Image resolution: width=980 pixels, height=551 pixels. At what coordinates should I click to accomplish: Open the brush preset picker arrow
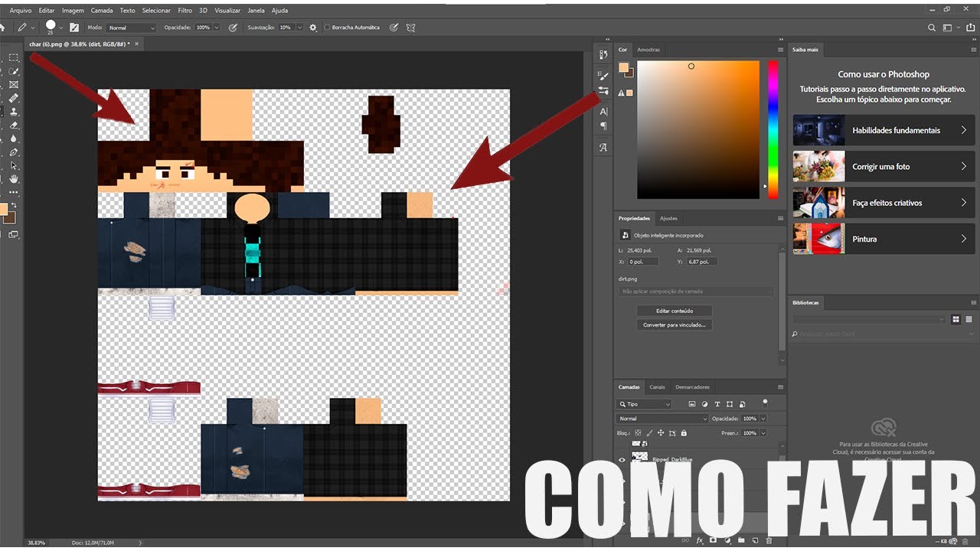61,28
